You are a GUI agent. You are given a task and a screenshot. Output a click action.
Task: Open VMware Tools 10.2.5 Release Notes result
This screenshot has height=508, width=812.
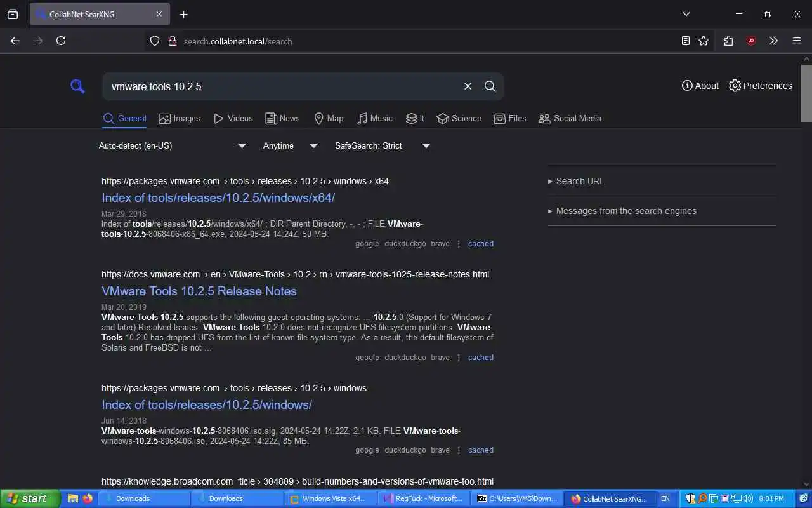(x=199, y=291)
